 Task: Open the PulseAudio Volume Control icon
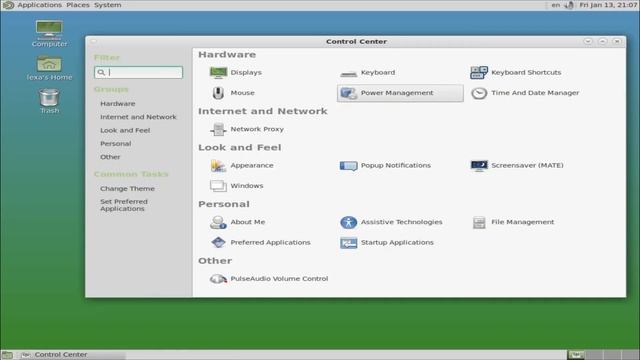218,279
